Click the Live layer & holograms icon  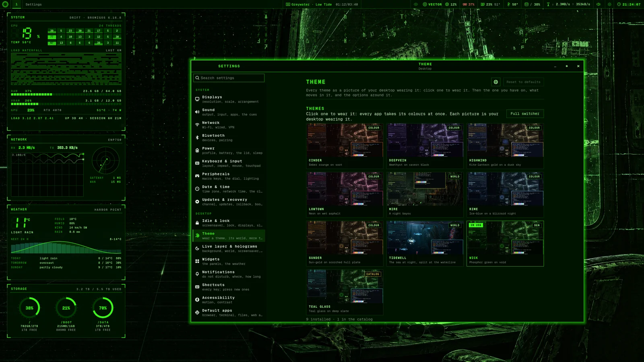point(197,249)
